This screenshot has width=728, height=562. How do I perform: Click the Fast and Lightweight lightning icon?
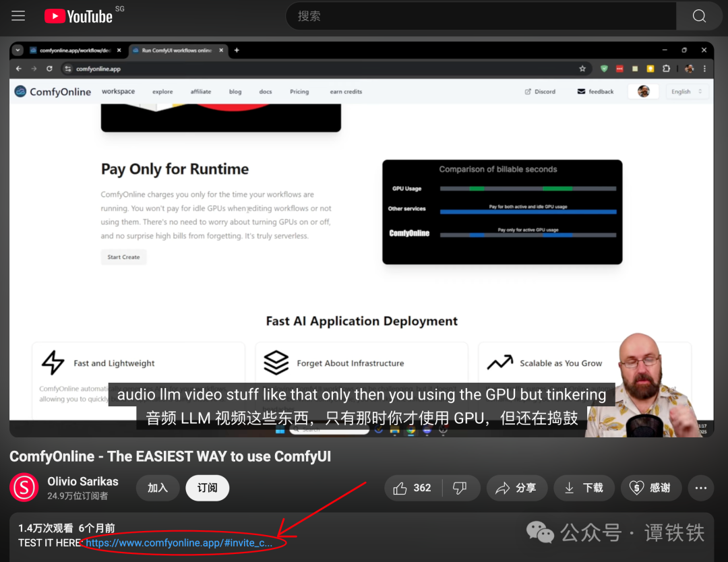point(53,363)
